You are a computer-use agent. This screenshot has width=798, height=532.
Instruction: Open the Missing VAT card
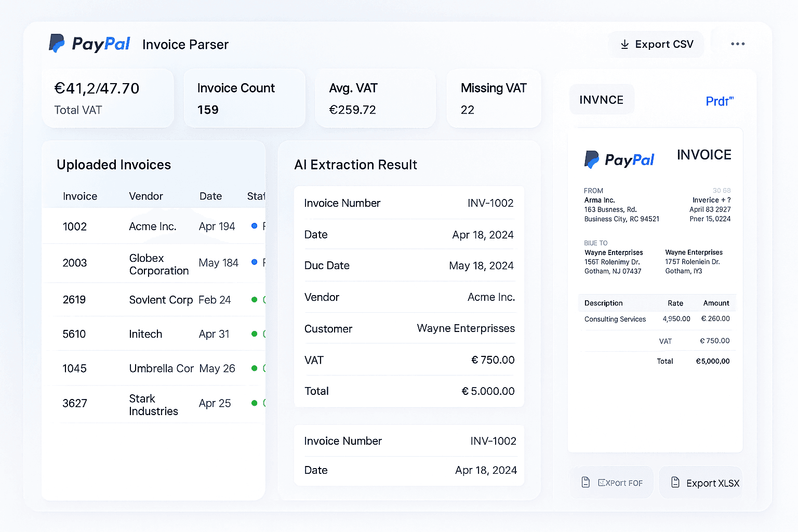[494, 98]
